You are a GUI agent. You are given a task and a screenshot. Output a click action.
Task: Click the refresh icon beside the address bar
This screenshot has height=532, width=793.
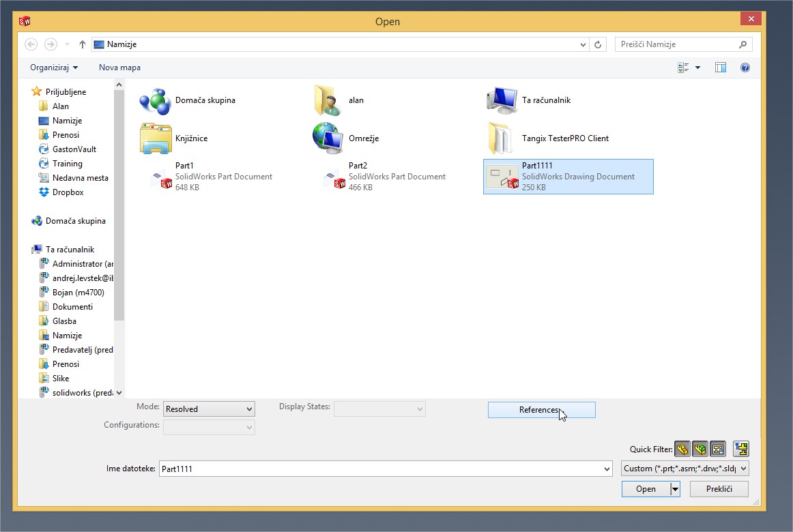click(x=599, y=44)
